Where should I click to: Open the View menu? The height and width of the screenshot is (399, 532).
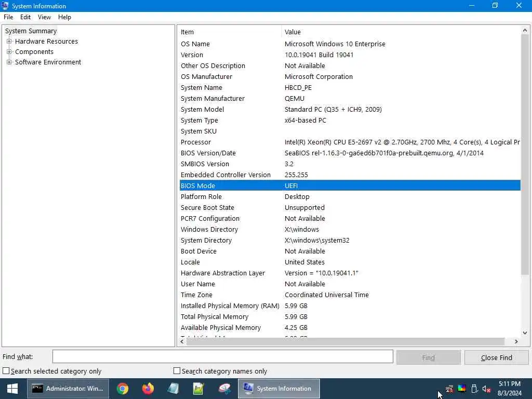[44, 17]
